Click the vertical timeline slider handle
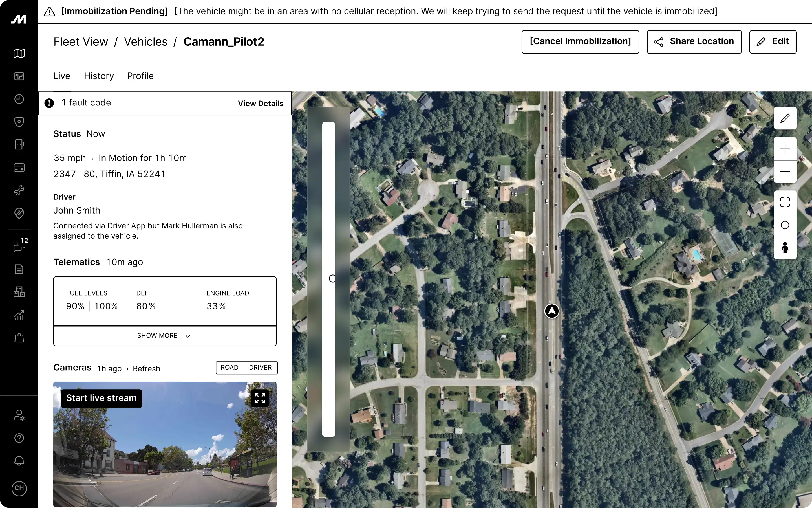 tap(332, 278)
